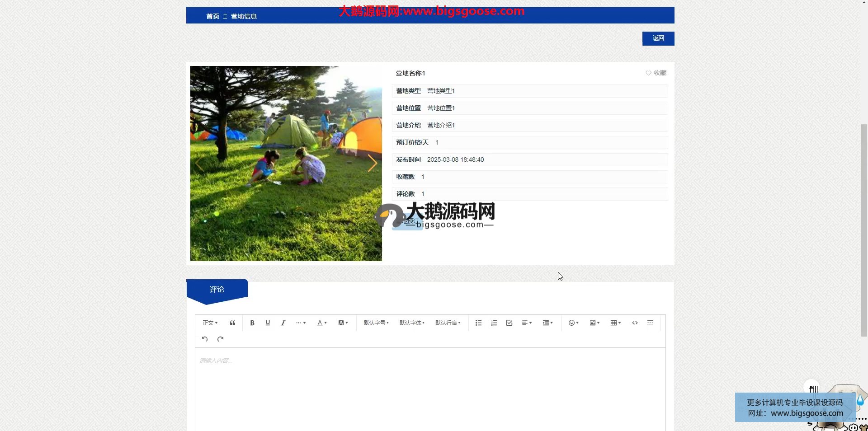Toggle italic formatting in editor toolbar
The width and height of the screenshot is (868, 431).
(x=283, y=323)
